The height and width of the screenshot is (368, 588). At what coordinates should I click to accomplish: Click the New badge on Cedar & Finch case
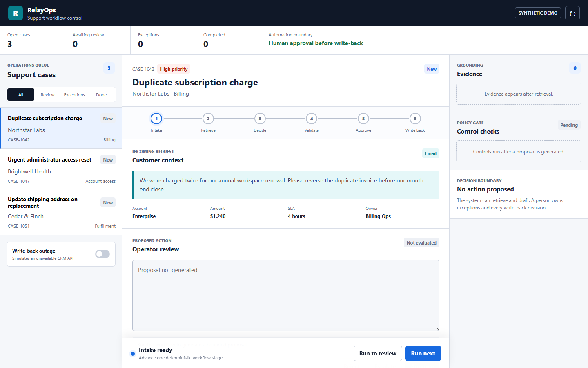point(108,203)
